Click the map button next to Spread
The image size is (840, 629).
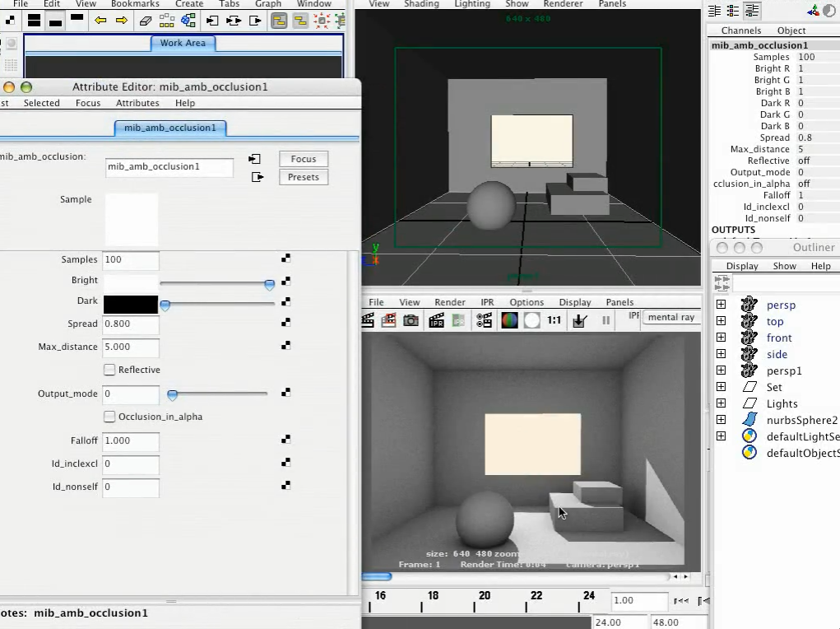[285, 322]
